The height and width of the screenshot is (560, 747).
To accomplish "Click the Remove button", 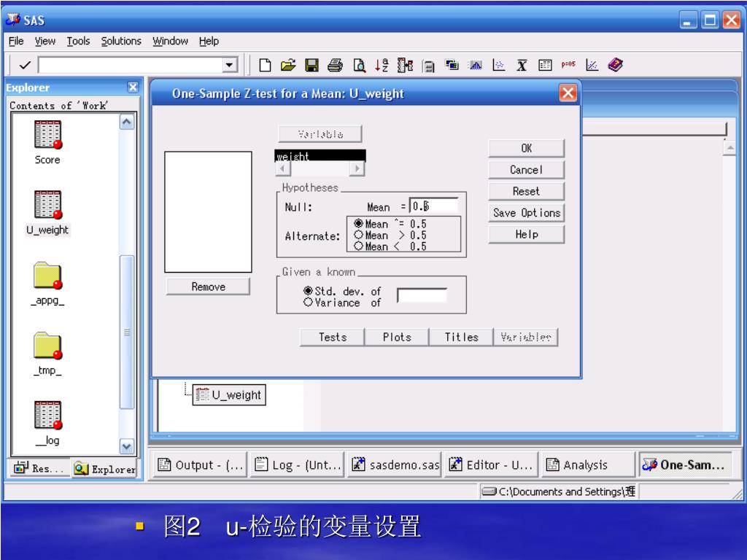I will tap(208, 286).
